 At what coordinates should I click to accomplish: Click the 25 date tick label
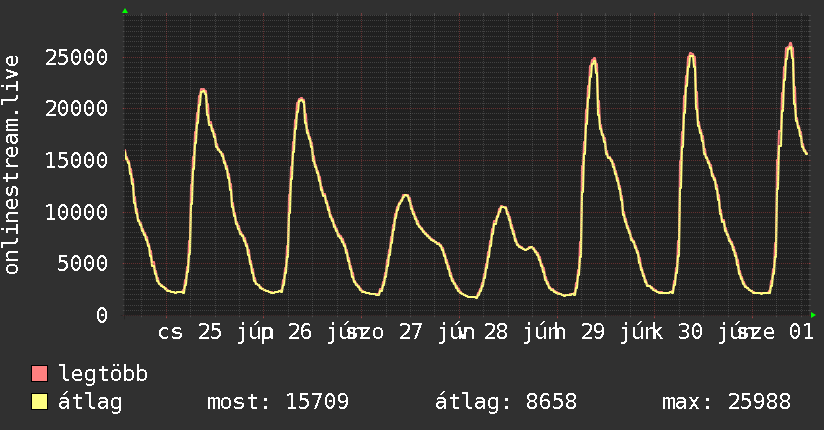[210, 332]
